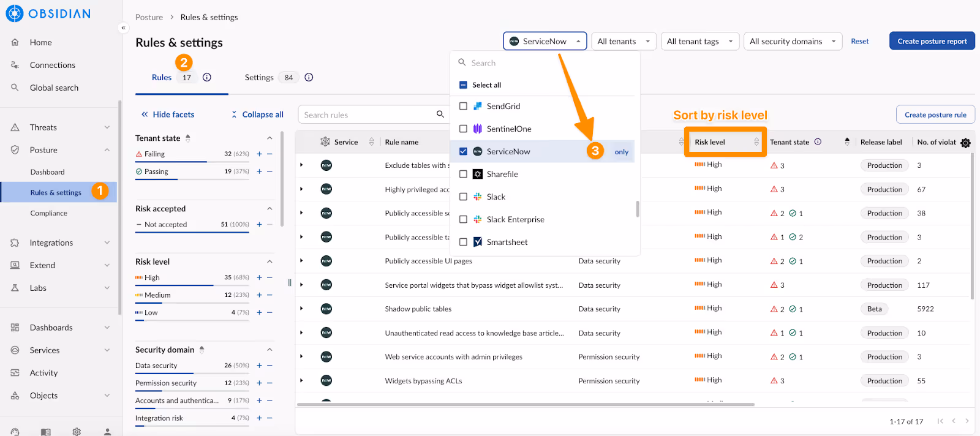
Task: Include Data security domain with plus icon
Action: click(x=260, y=366)
